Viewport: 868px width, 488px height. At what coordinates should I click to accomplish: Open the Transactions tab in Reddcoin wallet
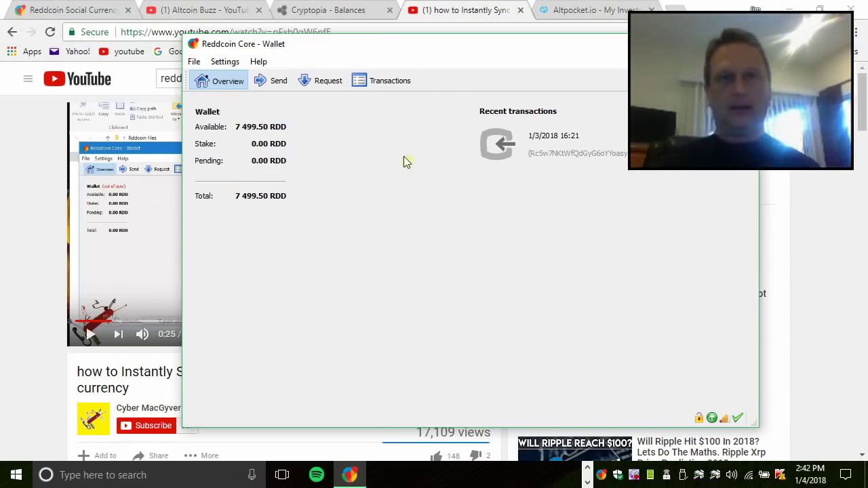point(381,81)
